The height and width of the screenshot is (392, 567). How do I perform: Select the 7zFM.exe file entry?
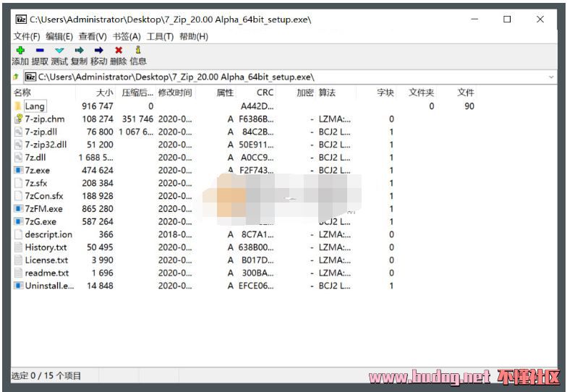pyautogui.click(x=43, y=208)
